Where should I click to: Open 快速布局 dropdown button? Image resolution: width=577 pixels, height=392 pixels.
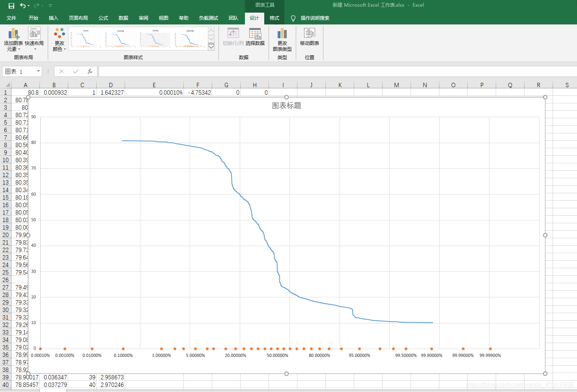tap(34, 39)
